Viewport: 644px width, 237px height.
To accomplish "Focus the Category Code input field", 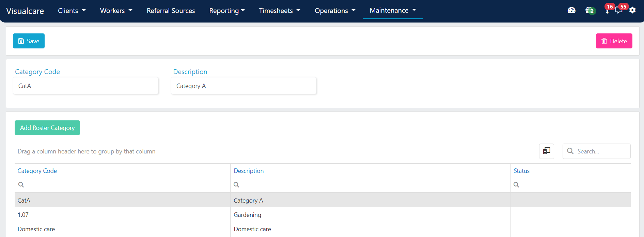I will (x=86, y=86).
